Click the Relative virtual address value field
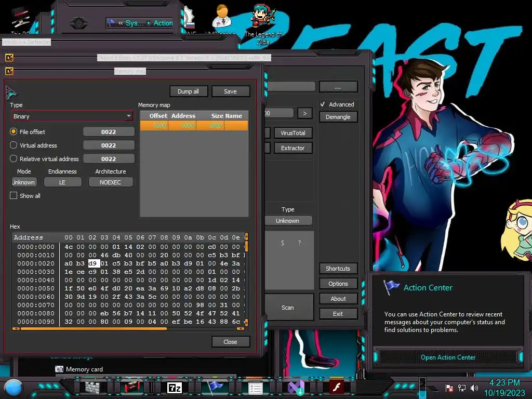532x399 pixels. point(109,159)
